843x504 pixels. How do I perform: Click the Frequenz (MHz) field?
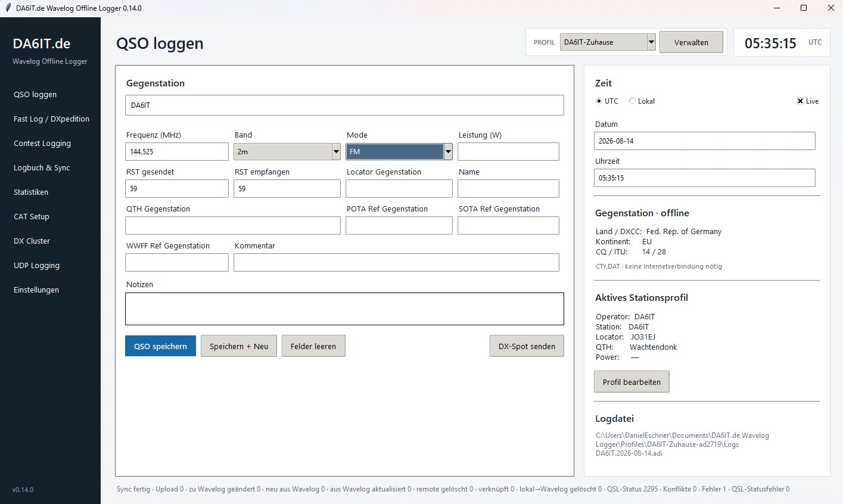[x=177, y=151]
